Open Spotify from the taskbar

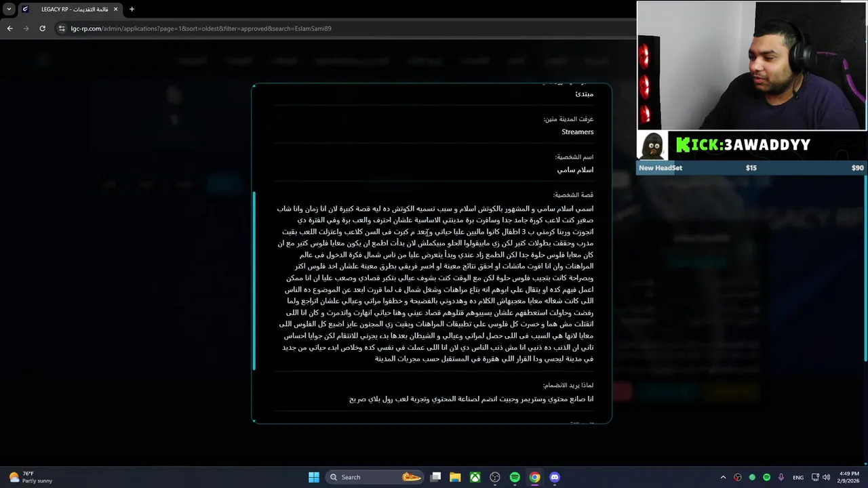click(515, 477)
